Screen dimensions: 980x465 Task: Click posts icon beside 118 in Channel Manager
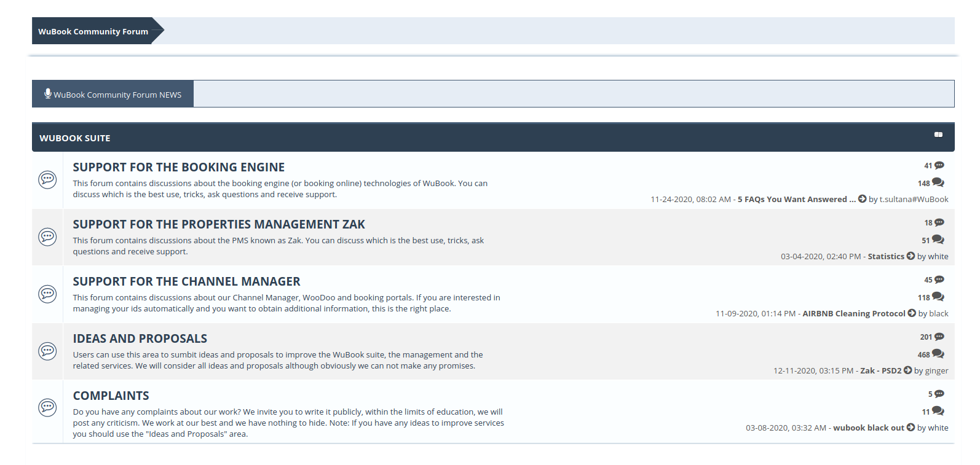tap(938, 297)
